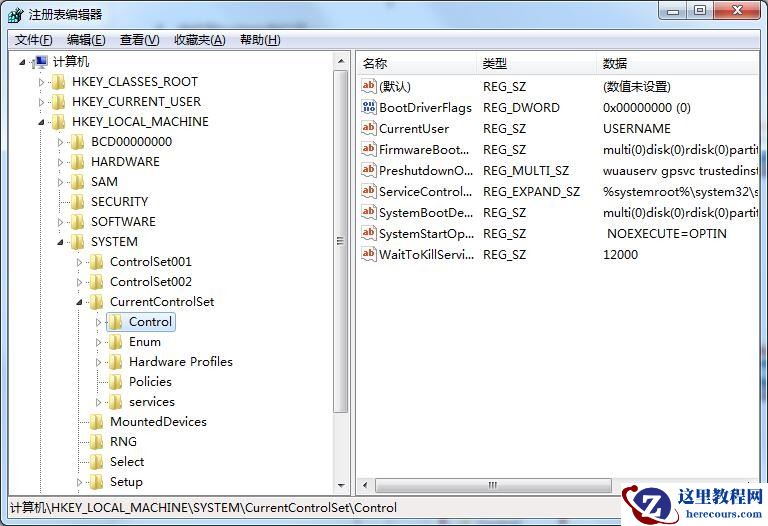768x526 pixels.
Task: Click the string icon beside WaitToKillServi...
Action: (x=369, y=254)
